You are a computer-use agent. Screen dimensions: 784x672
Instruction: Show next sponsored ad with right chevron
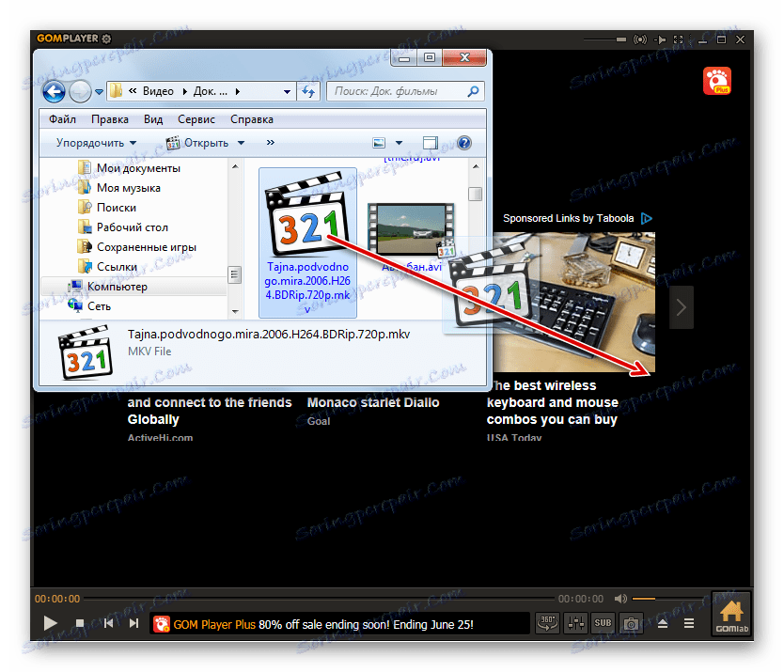pos(681,307)
